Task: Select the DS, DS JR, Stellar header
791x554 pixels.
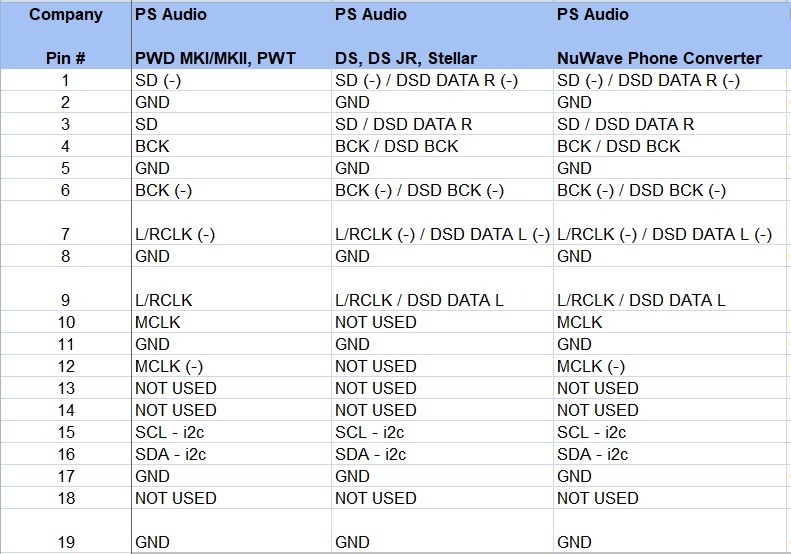Action: tap(406, 59)
